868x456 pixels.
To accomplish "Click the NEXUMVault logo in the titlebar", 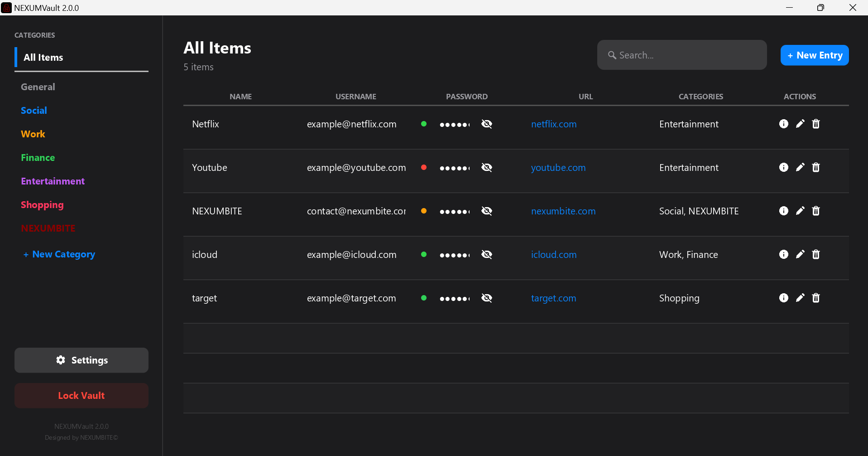I will (x=6, y=7).
